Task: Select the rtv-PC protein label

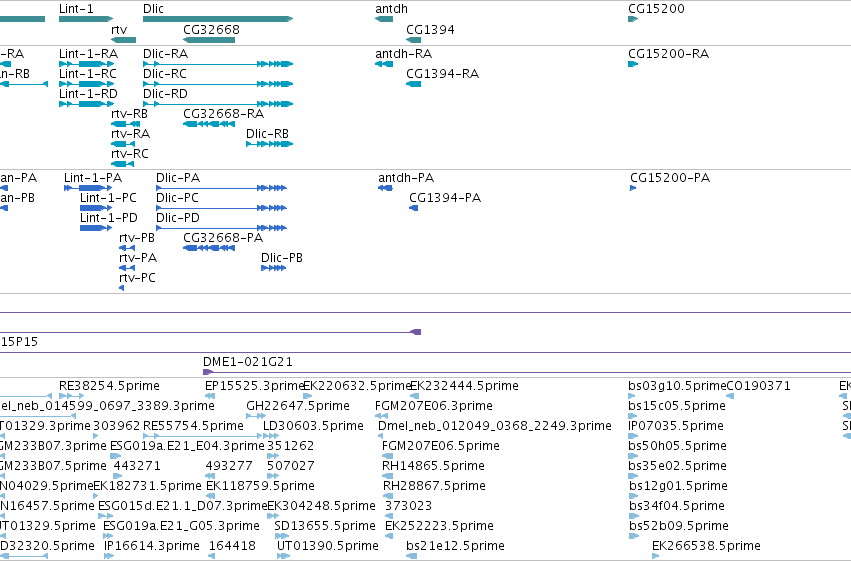Action: pyautogui.click(x=137, y=278)
